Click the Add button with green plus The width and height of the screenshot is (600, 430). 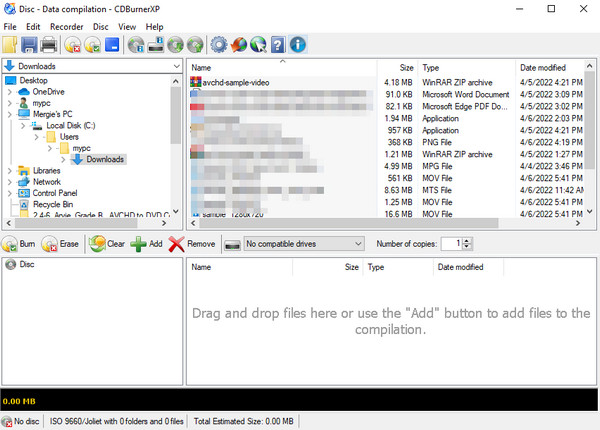tap(147, 244)
